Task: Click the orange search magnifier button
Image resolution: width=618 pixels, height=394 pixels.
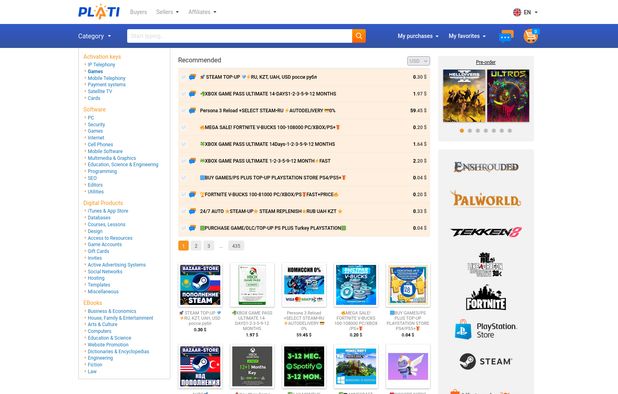Action: click(359, 36)
